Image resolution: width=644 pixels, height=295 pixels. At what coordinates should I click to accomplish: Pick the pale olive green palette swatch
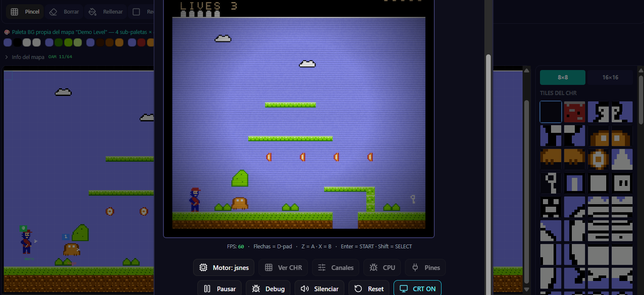coord(77,42)
